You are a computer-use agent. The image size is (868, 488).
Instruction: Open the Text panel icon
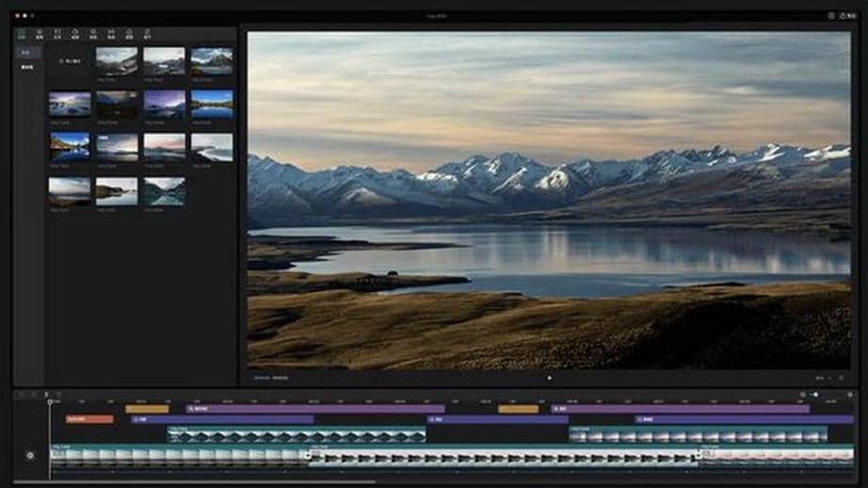coord(57,34)
